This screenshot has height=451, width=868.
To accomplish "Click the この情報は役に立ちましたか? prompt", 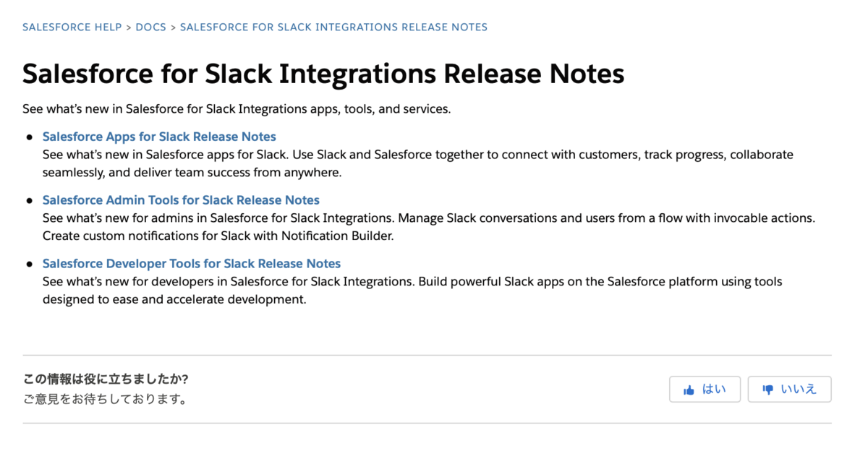I will pyautogui.click(x=106, y=379).
